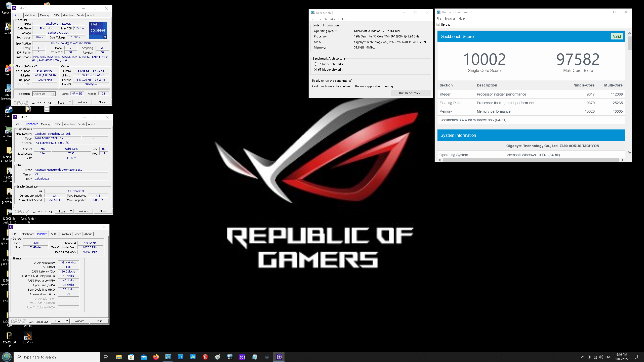Launch Firefox from the taskbar
The image size is (644, 362).
[156, 357]
